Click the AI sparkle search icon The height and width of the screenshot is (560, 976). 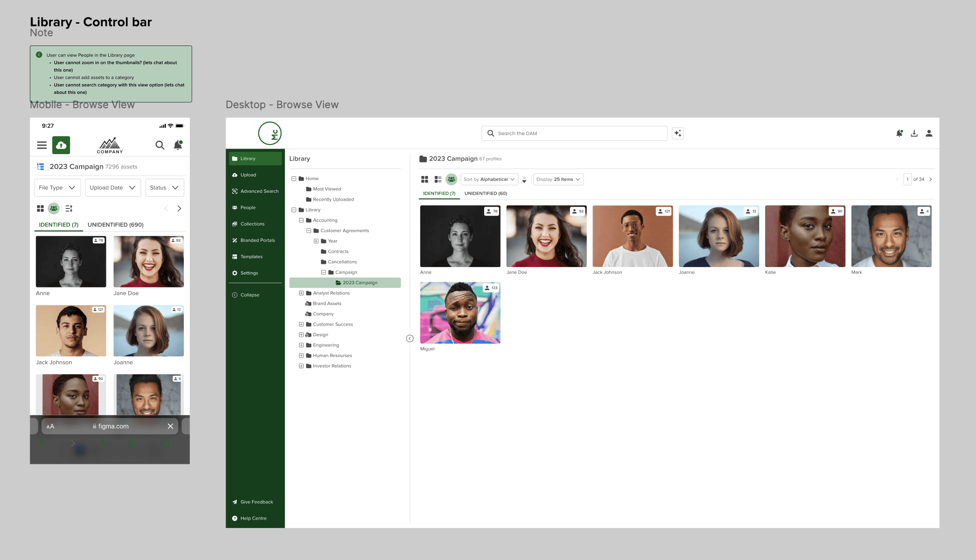click(x=677, y=133)
